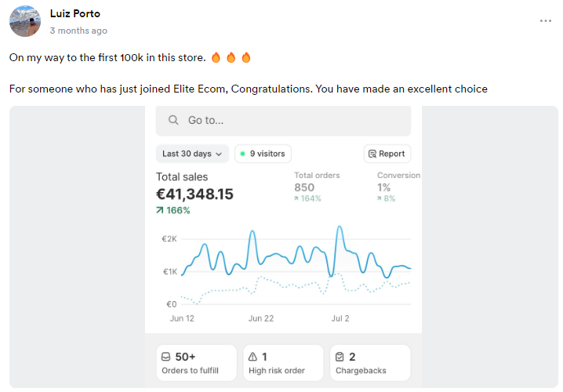This screenshot has height=392, width=563.
Task: Select the Total orders 850 metric
Action: (317, 187)
